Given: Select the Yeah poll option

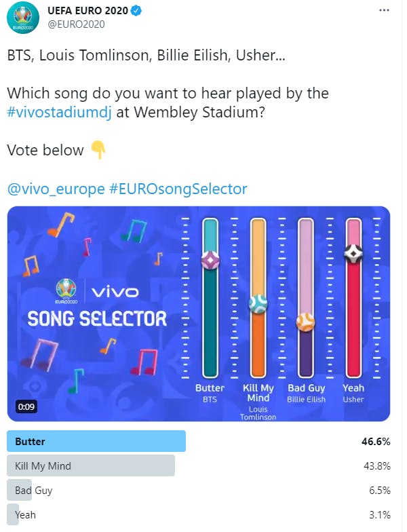Looking at the screenshot, I should point(198,514).
